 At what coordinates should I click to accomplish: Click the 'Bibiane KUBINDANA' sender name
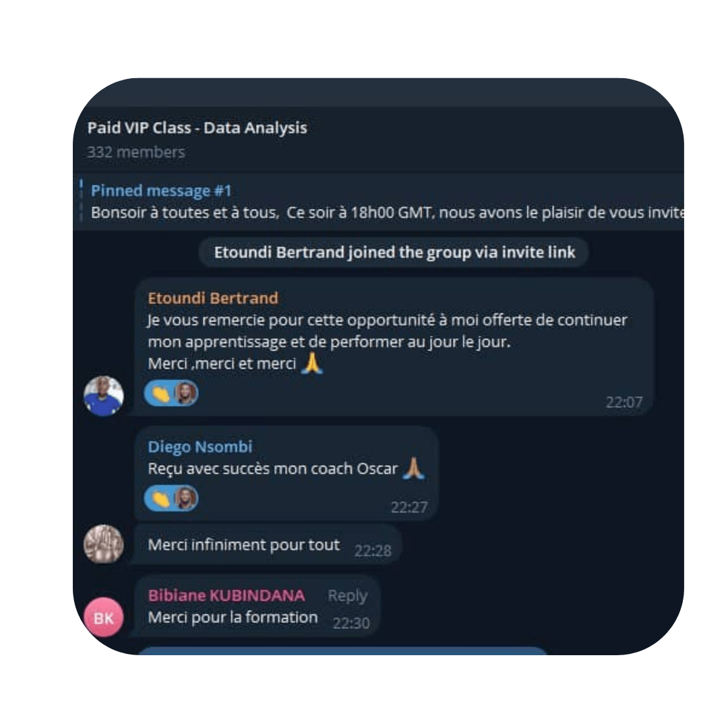click(226, 595)
